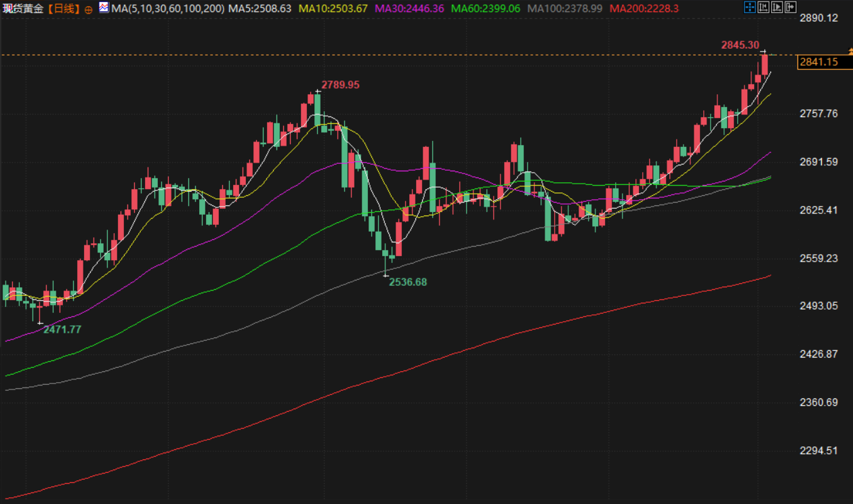Click the 2559.23 axis price label

(x=818, y=258)
